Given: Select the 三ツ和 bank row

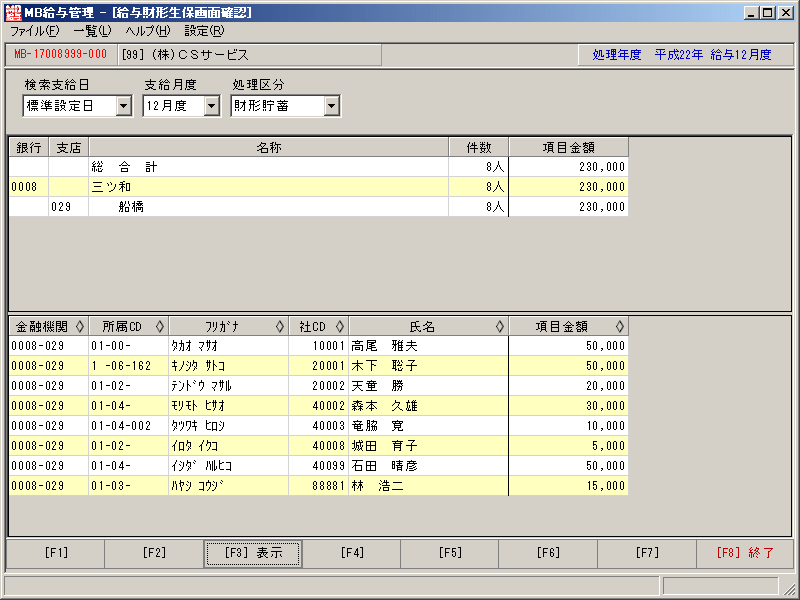Looking at the screenshot, I should (318, 187).
